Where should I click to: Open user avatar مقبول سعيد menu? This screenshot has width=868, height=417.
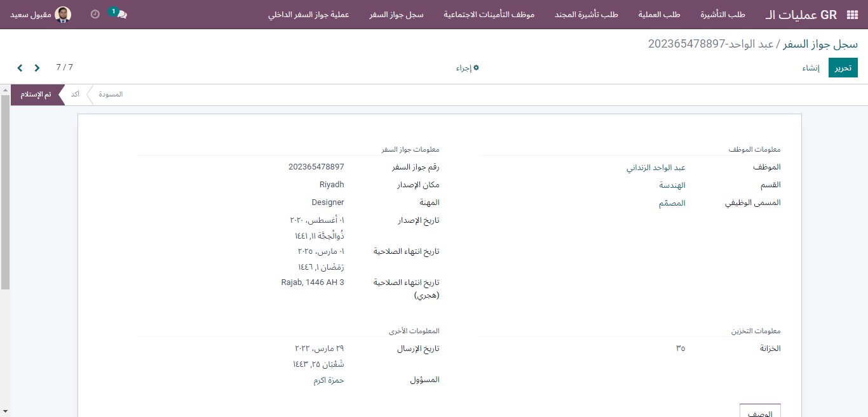click(41, 14)
